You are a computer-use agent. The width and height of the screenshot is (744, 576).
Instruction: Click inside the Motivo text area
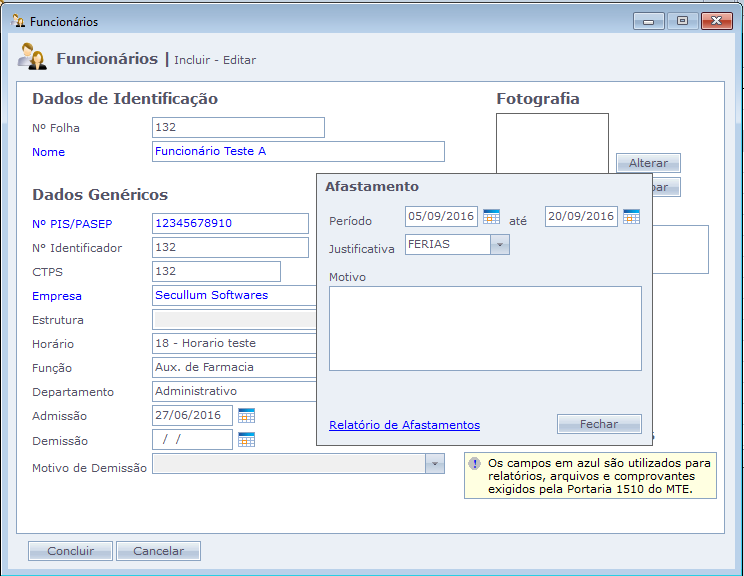pos(485,328)
